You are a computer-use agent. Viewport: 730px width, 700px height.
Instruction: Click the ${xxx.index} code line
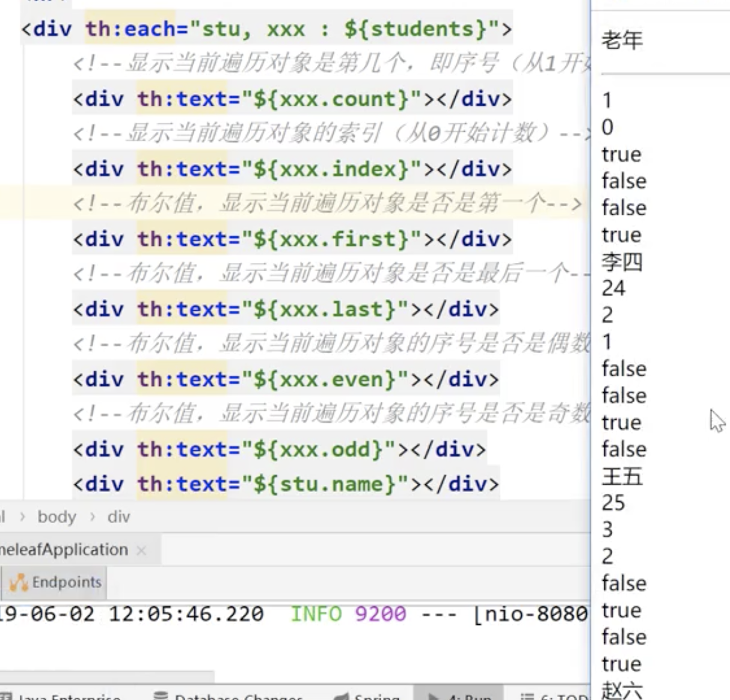[293, 169]
